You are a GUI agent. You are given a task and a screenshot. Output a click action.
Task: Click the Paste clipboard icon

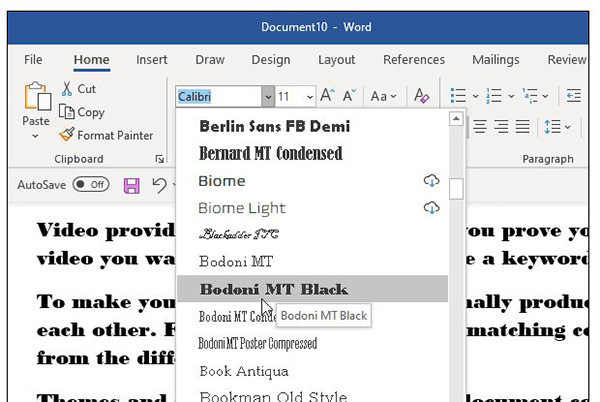click(36, 99)
